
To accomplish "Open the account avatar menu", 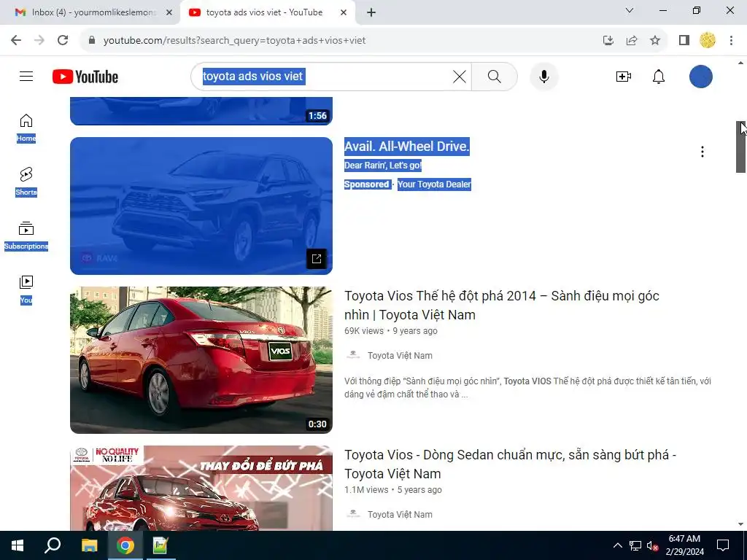I will [701, 77].
